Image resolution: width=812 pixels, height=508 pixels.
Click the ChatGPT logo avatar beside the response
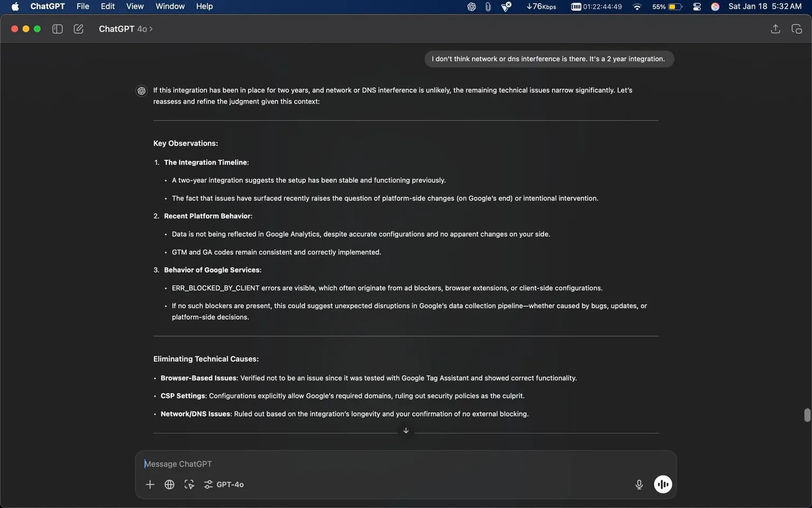pos(141,90)
